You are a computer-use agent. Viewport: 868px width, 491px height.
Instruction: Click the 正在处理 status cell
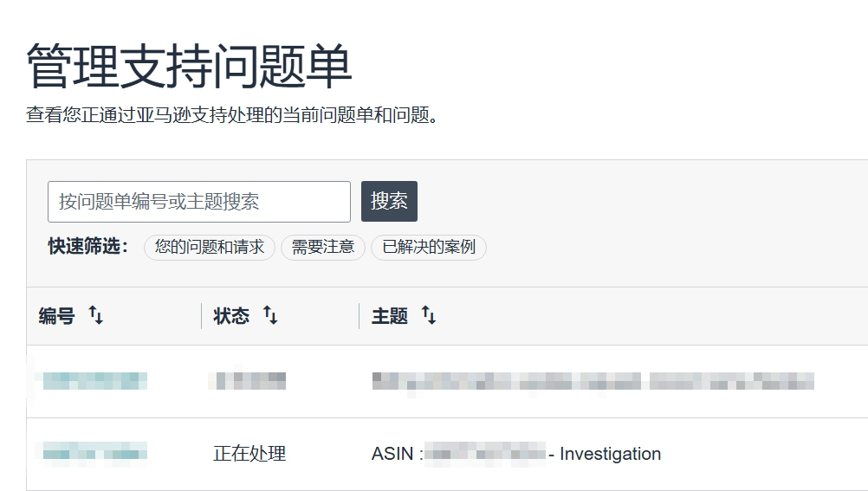click(x=249, y=454)
